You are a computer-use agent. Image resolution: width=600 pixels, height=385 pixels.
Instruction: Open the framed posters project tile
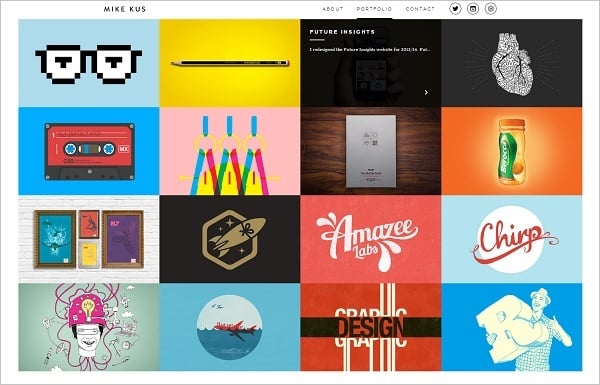pyautogui.click(x=89, y=239)
